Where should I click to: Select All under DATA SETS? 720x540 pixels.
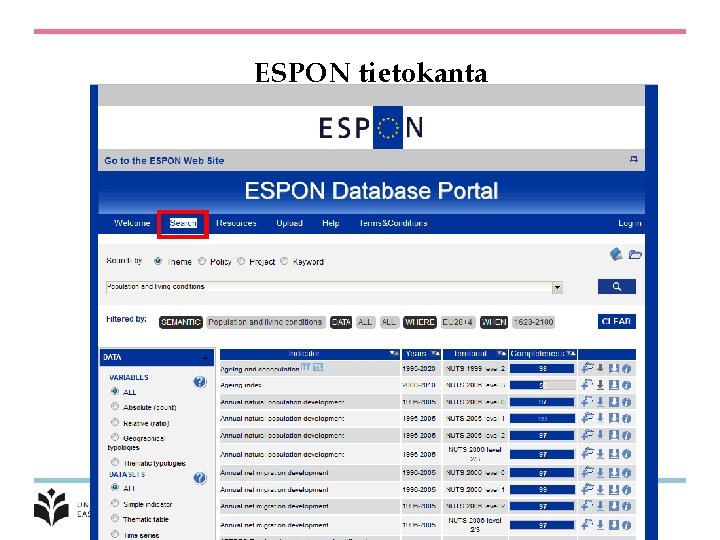coord(115,487)
